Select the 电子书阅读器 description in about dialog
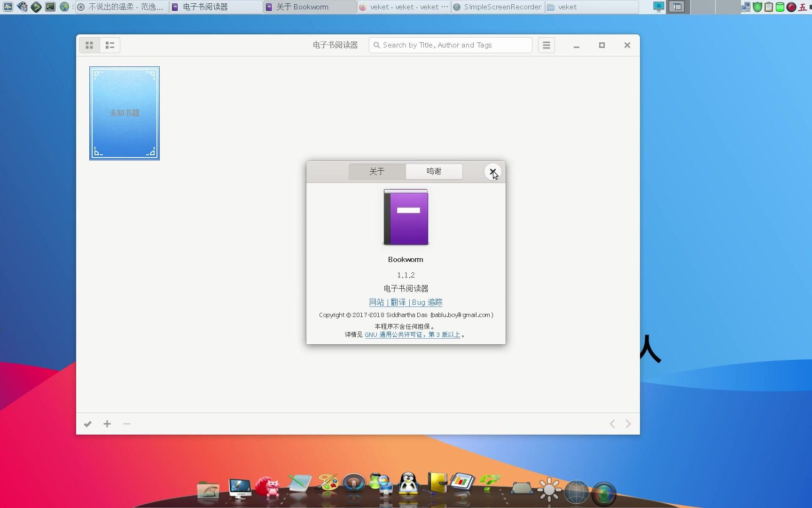The image size is (812, 508). [406, 288]
